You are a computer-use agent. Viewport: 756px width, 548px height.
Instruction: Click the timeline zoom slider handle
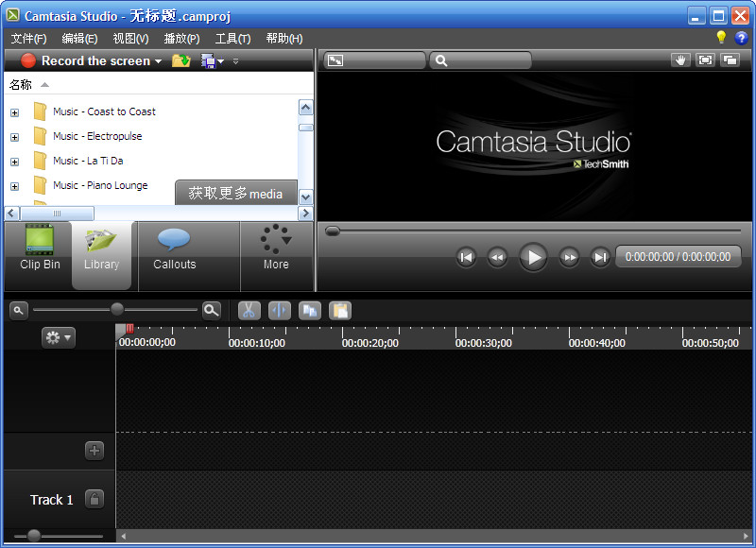tap(116, 309)
